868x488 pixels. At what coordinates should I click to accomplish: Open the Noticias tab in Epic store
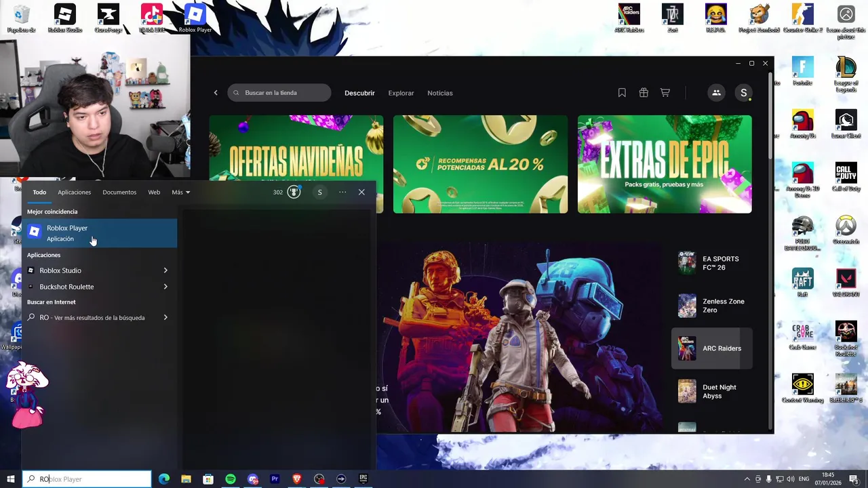[x=440, y=93]
